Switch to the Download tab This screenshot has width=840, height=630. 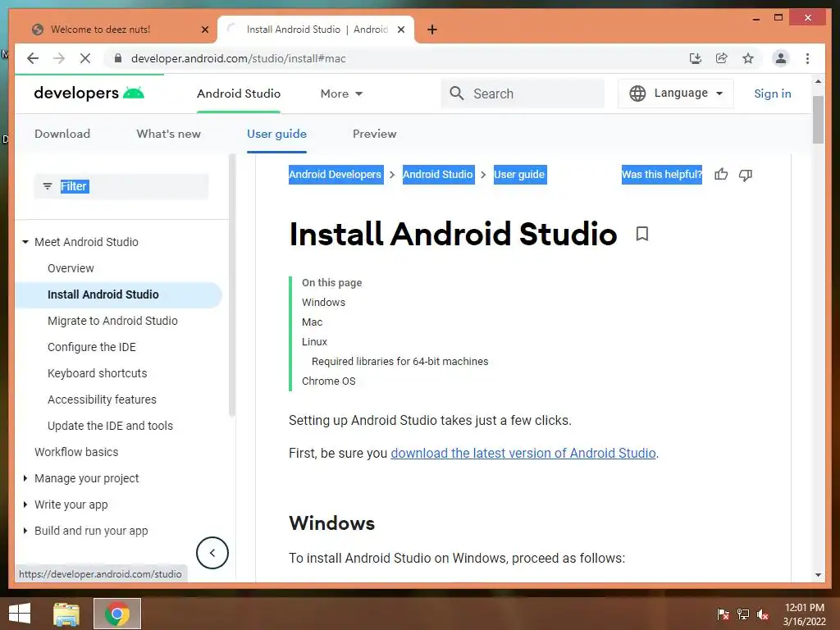click(62, 134)
